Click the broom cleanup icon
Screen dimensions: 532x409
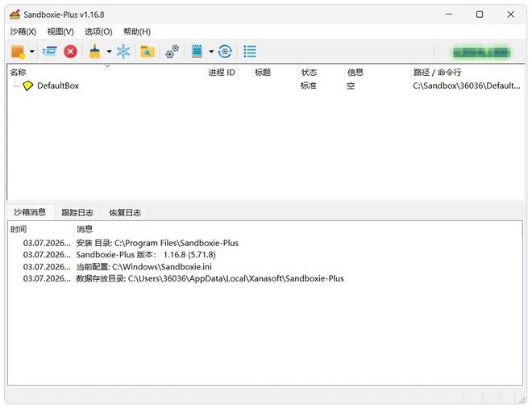coord(94,52)
